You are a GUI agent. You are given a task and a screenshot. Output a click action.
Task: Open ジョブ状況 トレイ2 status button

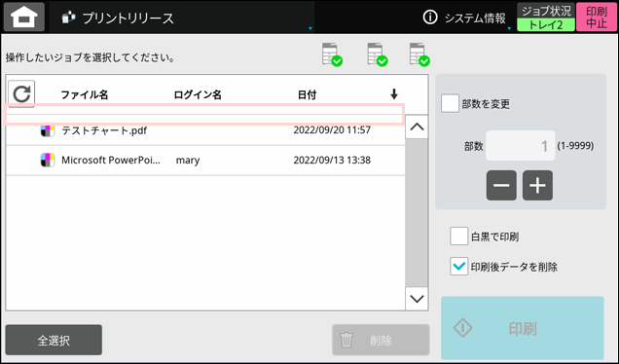(546, 18)
